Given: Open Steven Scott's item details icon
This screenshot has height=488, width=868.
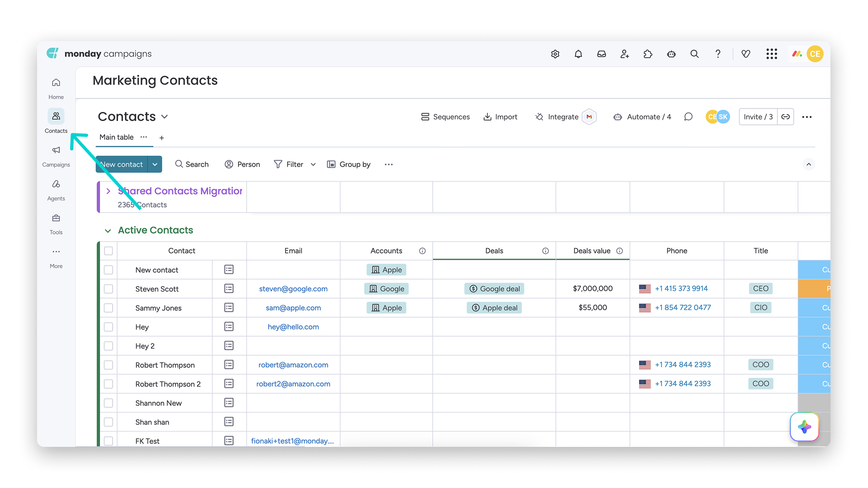Looking at the screenshot, I should pos(229,289).
